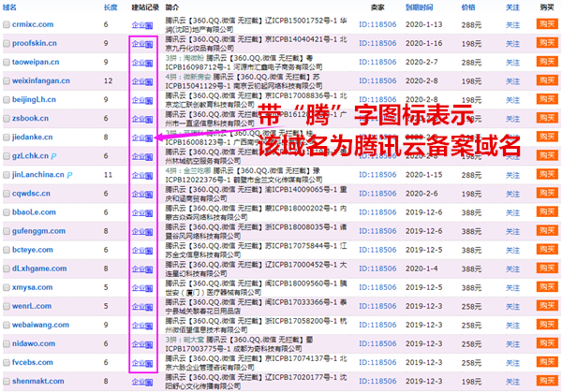562x392 pixels.
Task: Tick the checkbox for crmixc.com
Action: tap(7, 24)
